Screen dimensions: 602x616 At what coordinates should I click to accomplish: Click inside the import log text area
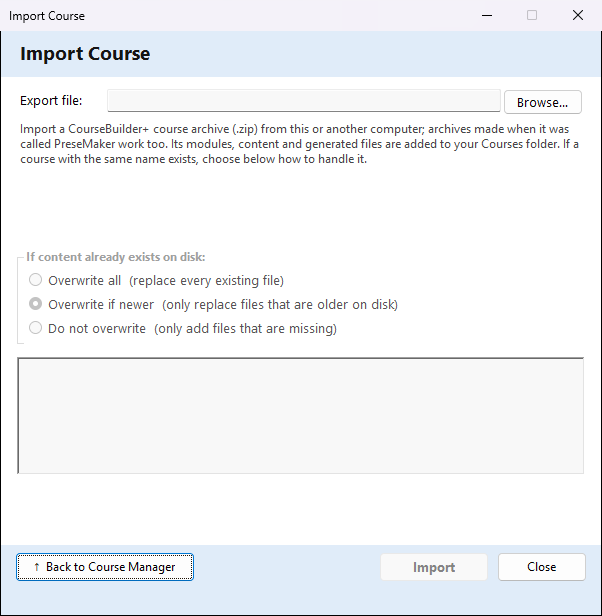301,416
